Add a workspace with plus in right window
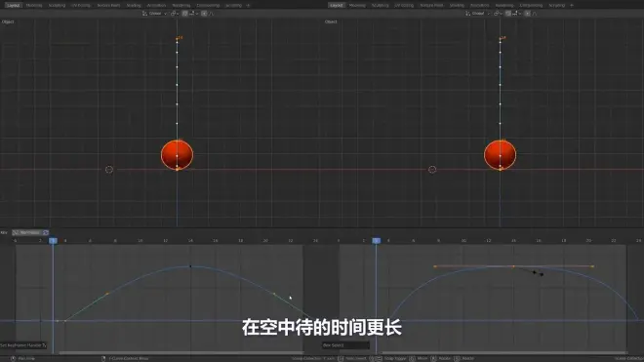This screenshot has width=644, height=362. (x=572, y=5)
